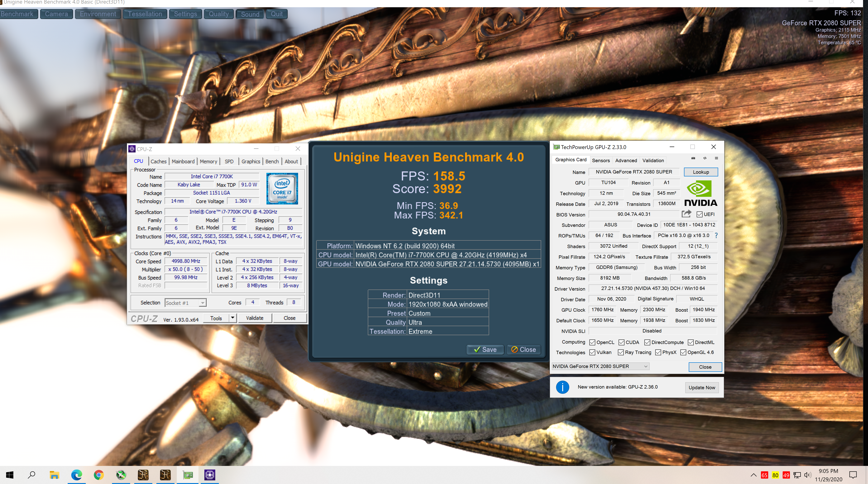
Task: Open MSI Afterburner from the taskbar
Action: point(121,475)
